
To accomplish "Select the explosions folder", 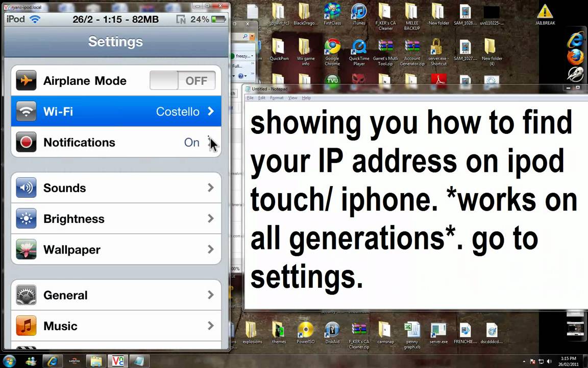I will pos(252,333).
